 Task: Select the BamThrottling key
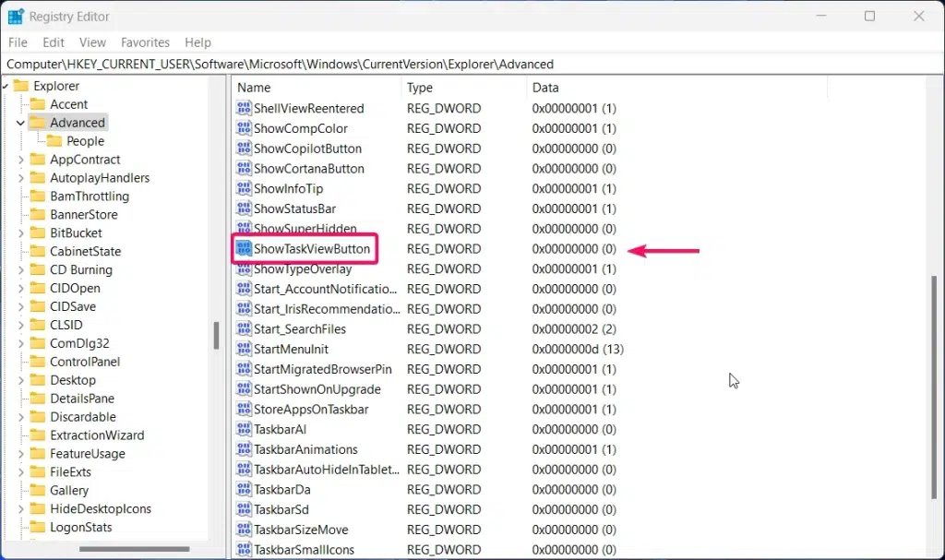pyautogui.click(x=90, y=197)
